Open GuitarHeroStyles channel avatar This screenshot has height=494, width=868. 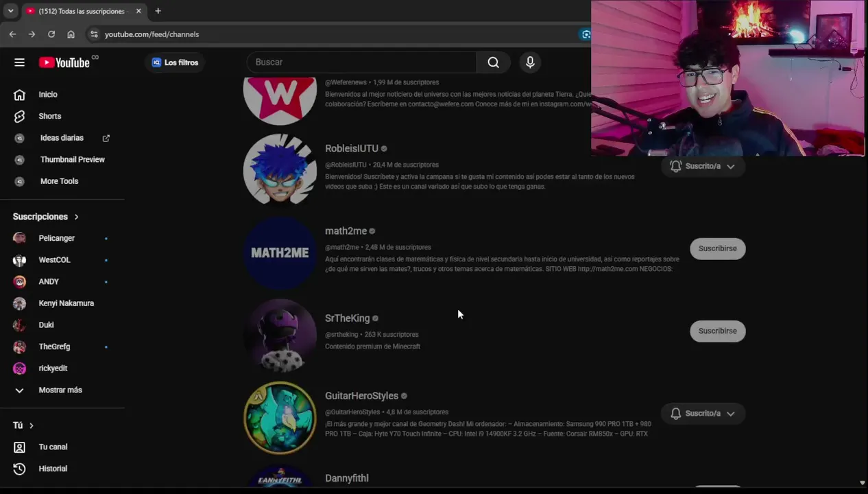pyautogui.click(x=280, y=417)
